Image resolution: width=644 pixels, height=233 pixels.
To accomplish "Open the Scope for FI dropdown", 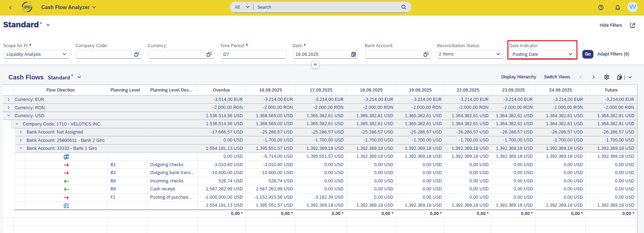I will (64, 54).
